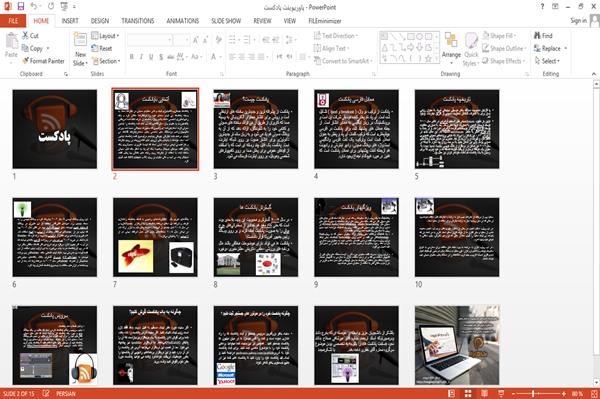Click the Save icon in quick access toolbar
600x399 pixels.
point(21,6)
